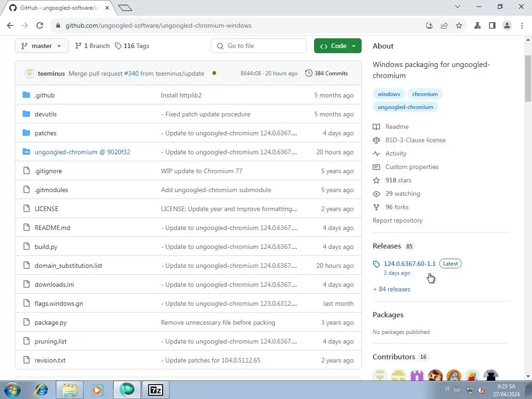This screenshot has height=399, width=532.
Task: Open the LICENSE file
Action: coord(46,209)
